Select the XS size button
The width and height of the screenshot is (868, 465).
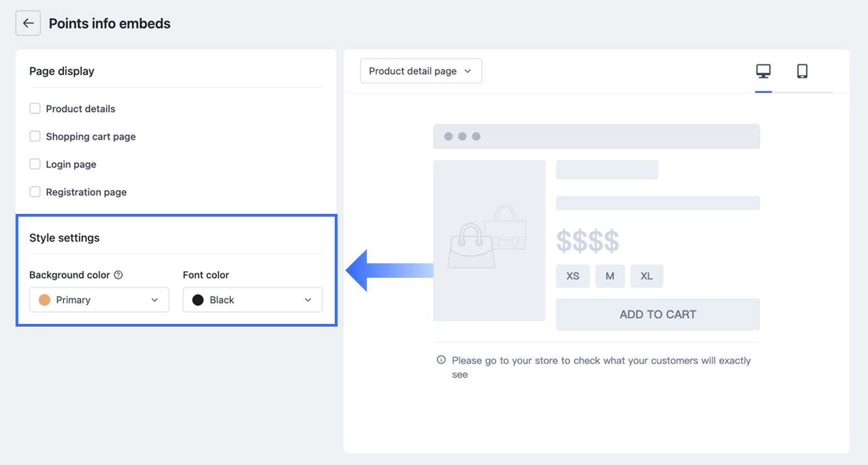pos(573,276)
